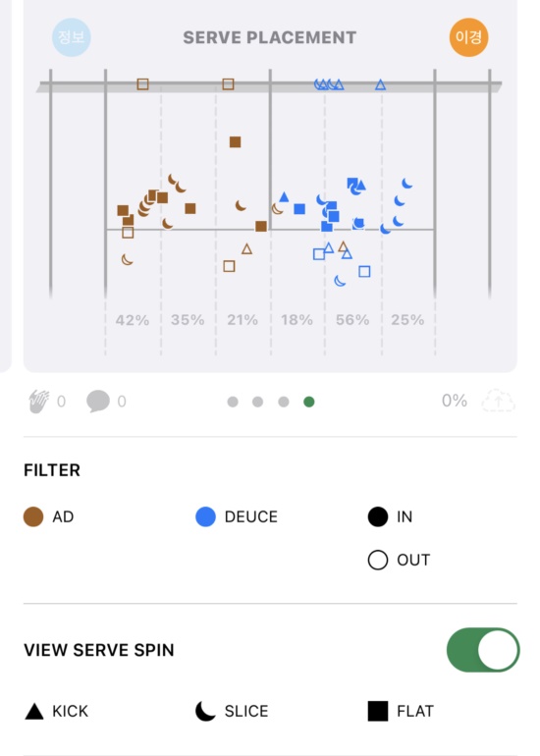Image resolution: width=540 pixels, height=756 pixels.
Task: Tap the filled brown square above the service line
Action: [x=236, y=141]
